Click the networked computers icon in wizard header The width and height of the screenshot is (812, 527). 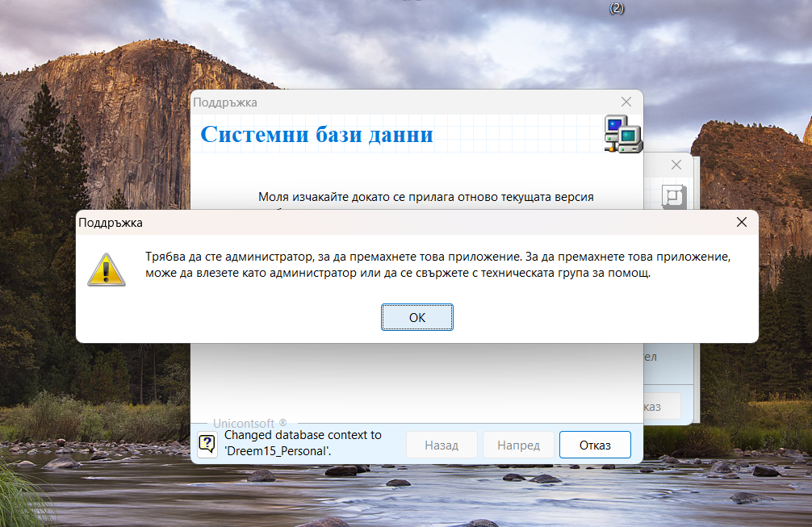click(622, 134)
